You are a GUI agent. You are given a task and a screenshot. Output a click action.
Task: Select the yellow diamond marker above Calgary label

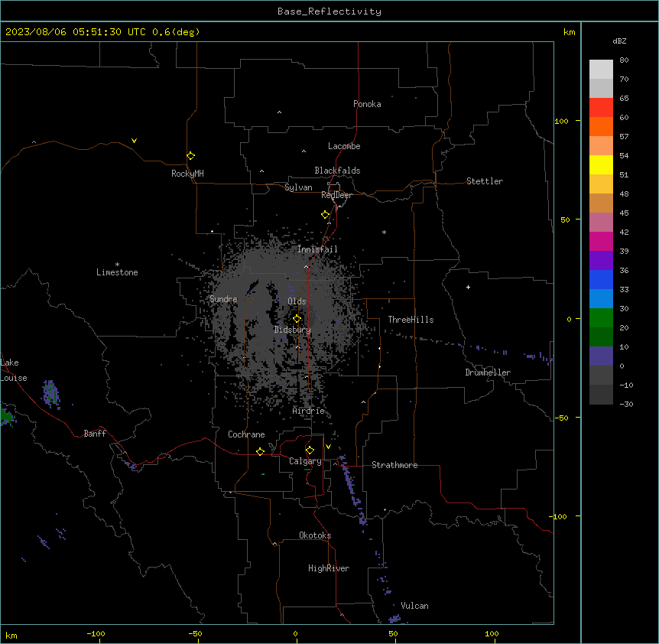coord(310,450)
